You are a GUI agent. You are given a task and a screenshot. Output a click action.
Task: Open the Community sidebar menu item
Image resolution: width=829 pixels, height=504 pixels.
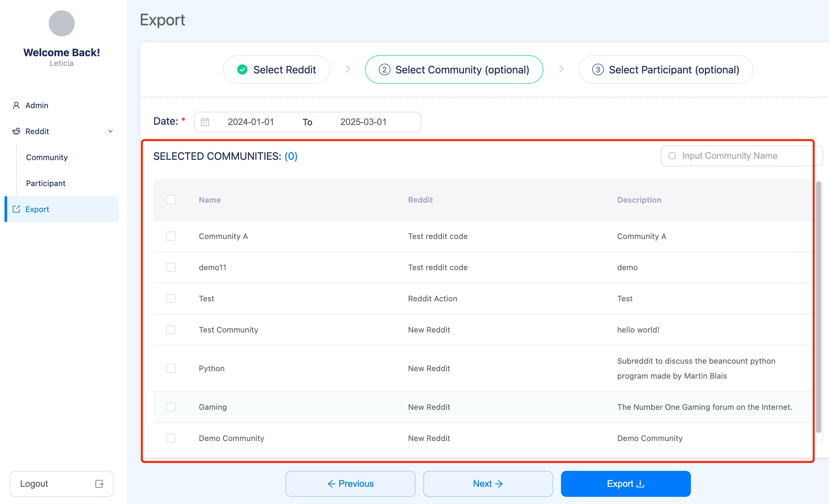47,157
